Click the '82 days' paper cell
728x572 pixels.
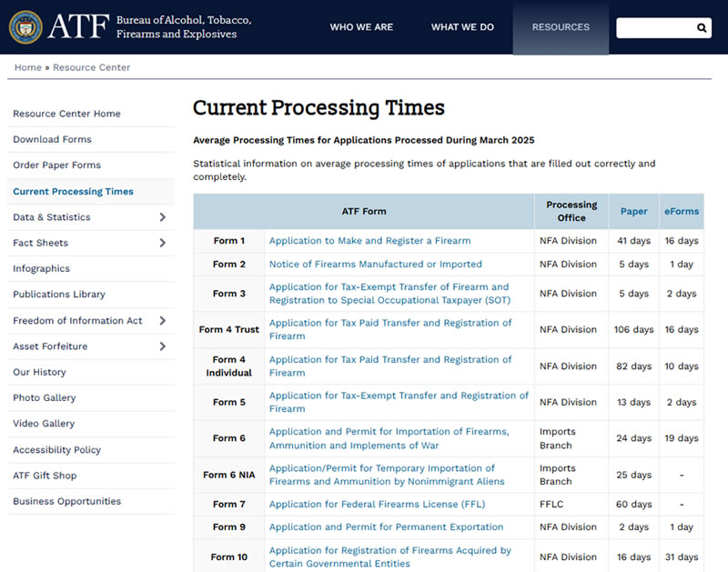pyautogui.click(x=633, y=366)
